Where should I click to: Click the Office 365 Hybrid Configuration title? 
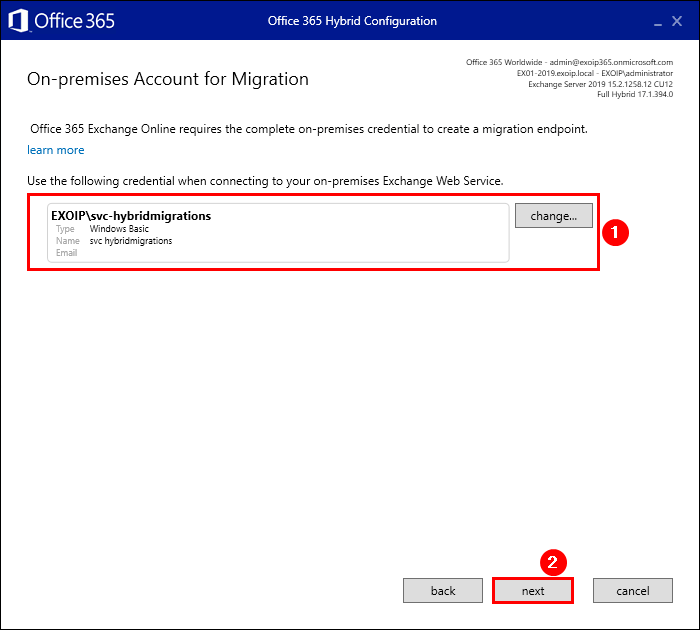pyautogui.click(x=352, y=21)
